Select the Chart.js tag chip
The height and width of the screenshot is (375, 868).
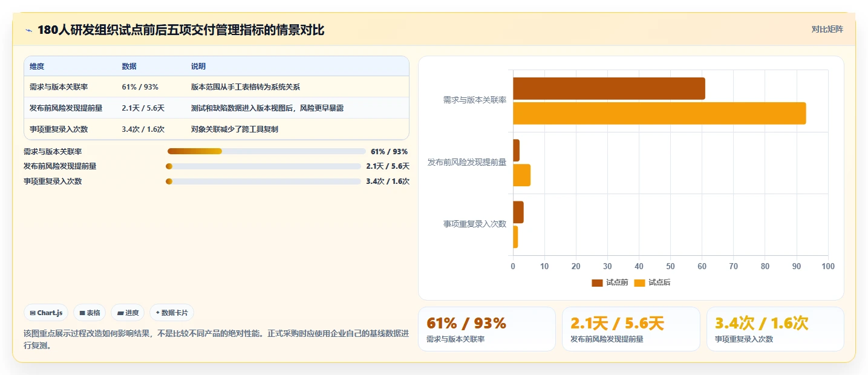point(47,313)
